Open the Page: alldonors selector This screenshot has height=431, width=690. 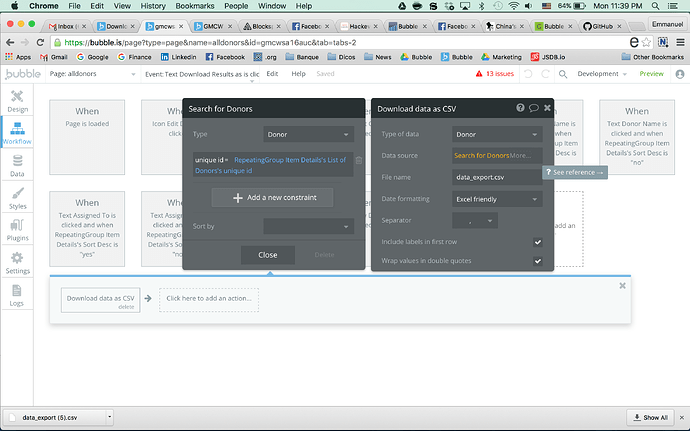(x=92, y=74)
